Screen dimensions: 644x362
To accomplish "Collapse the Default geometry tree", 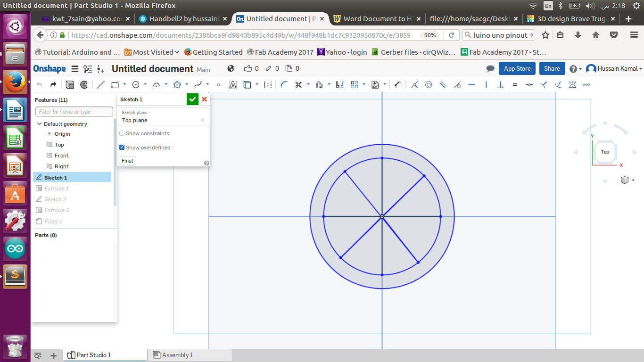I will tap(40, 124).
